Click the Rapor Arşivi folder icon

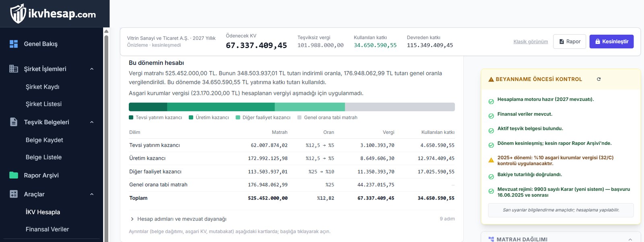(x=14, y=175)
